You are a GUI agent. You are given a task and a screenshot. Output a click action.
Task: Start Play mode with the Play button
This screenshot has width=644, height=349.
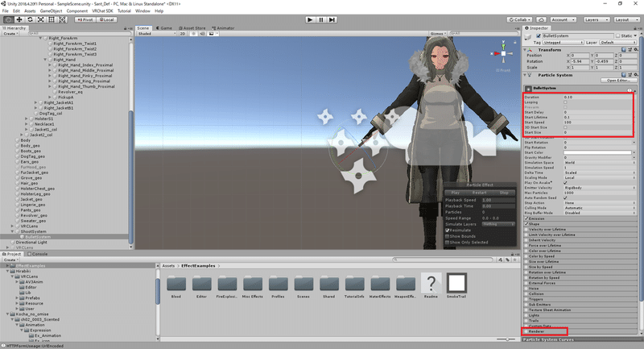[x=310, y=19]
